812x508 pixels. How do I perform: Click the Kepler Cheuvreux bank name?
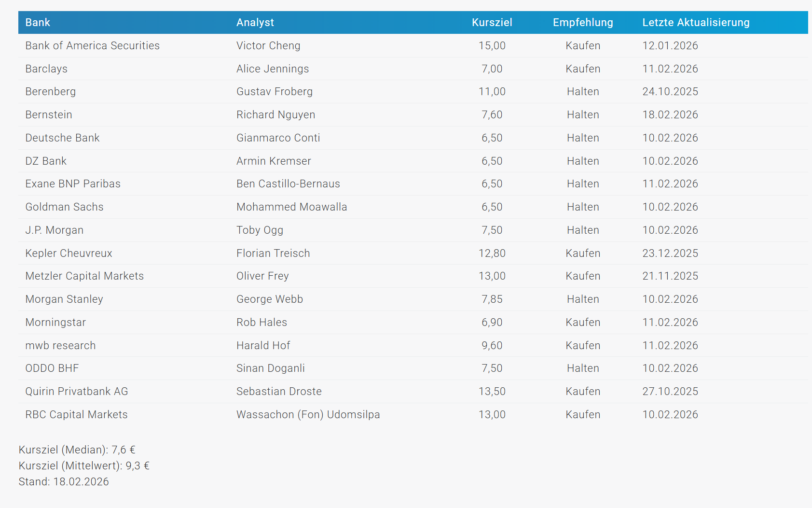[69, 254]
